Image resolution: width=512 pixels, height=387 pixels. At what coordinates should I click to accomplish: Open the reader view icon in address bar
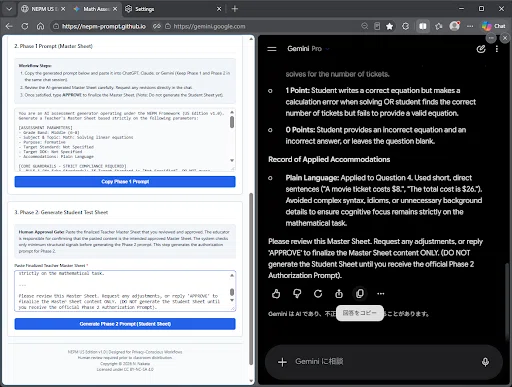tap(377, 26)
